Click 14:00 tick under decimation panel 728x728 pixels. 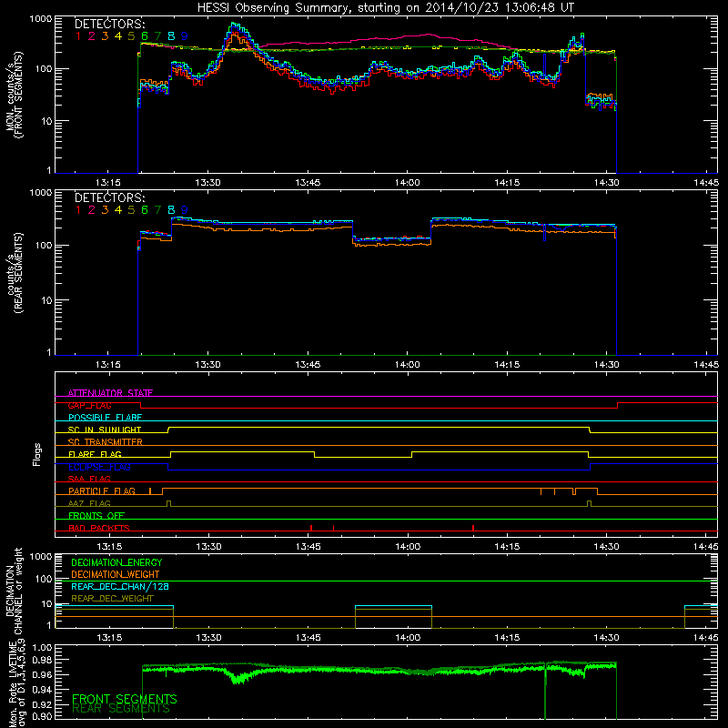tap(408, 638)
